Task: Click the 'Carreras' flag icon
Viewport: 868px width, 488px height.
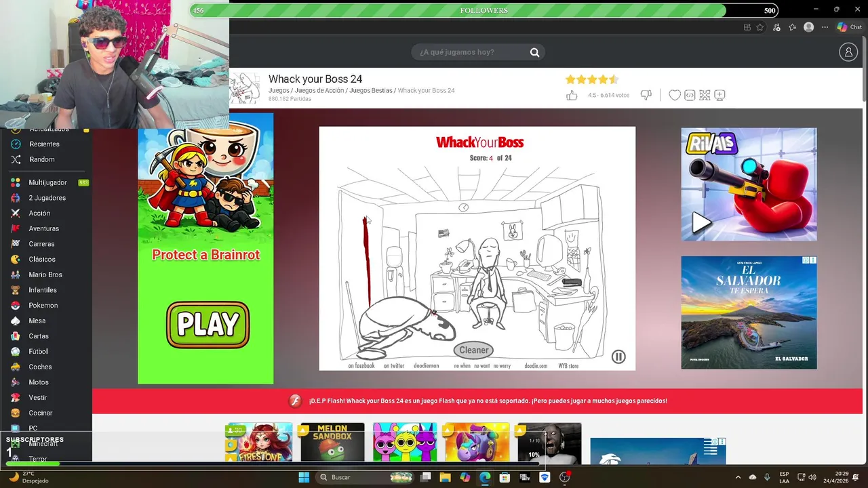Action: pyautogui.click(x=16, y=244)
